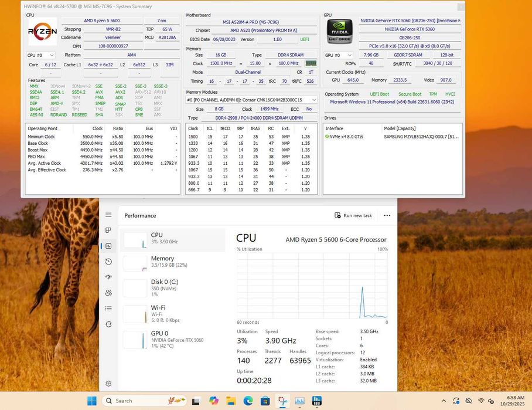Click the Secure Boot status label
This screenshot has width=532, height=410.
coord(410,94)
